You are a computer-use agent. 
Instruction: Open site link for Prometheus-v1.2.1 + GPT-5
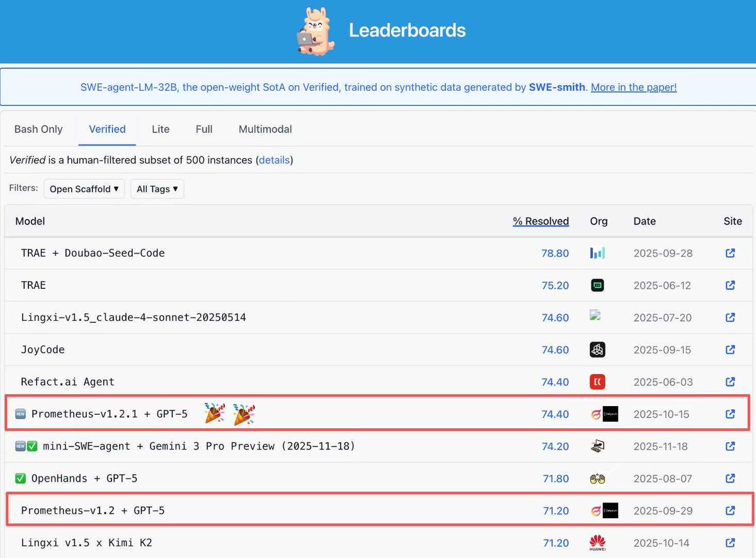730,414
